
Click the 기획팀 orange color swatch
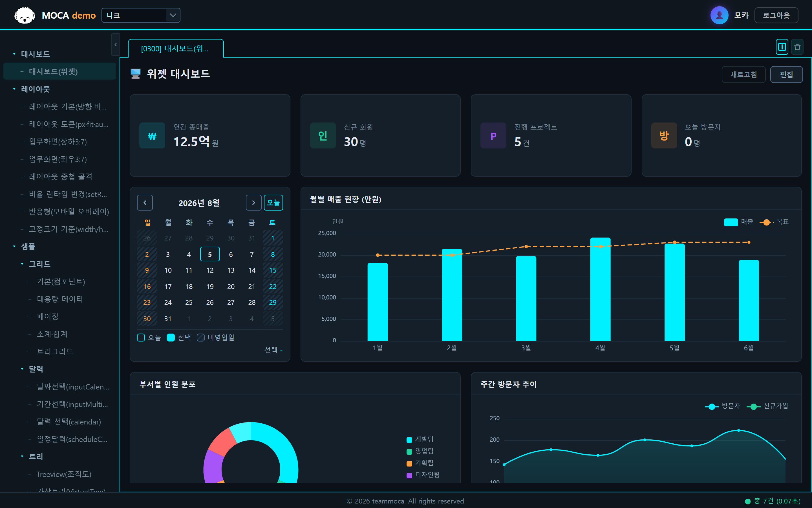coord(409,463)
